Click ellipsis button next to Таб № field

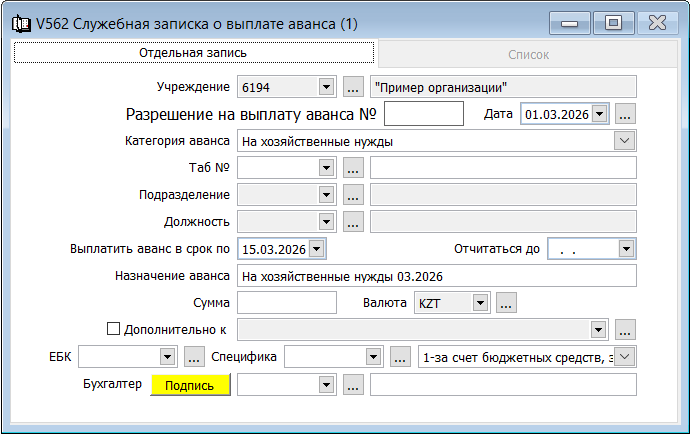[352, 168]
